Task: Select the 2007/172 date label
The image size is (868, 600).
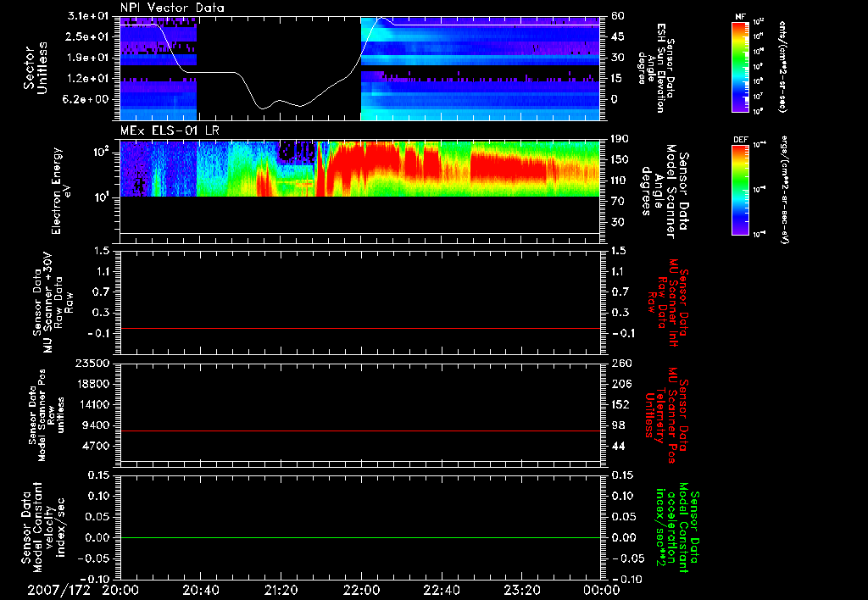Action: point(58,590)
